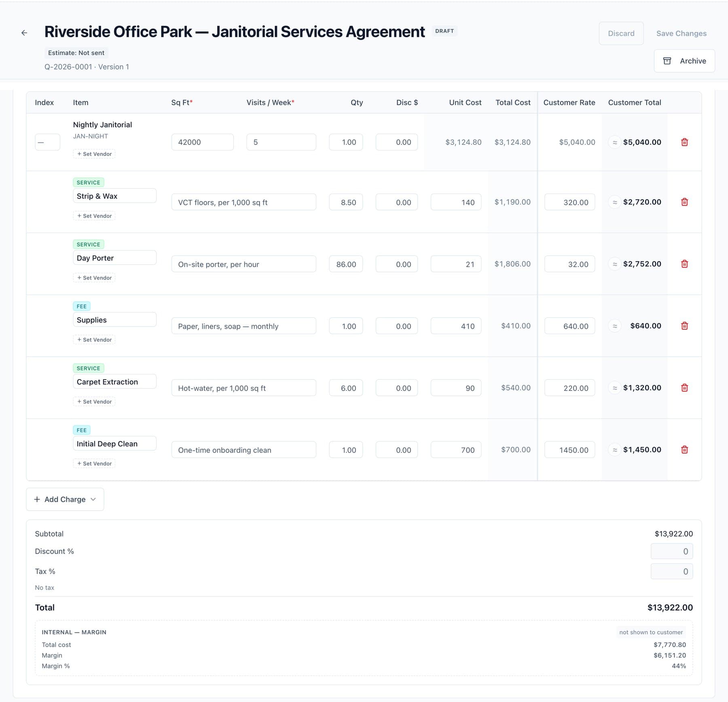The width and height of the screenshot is (728, 702).
Task: Click the ≈ icon beside $2,752.00
Action: (615, 264)
